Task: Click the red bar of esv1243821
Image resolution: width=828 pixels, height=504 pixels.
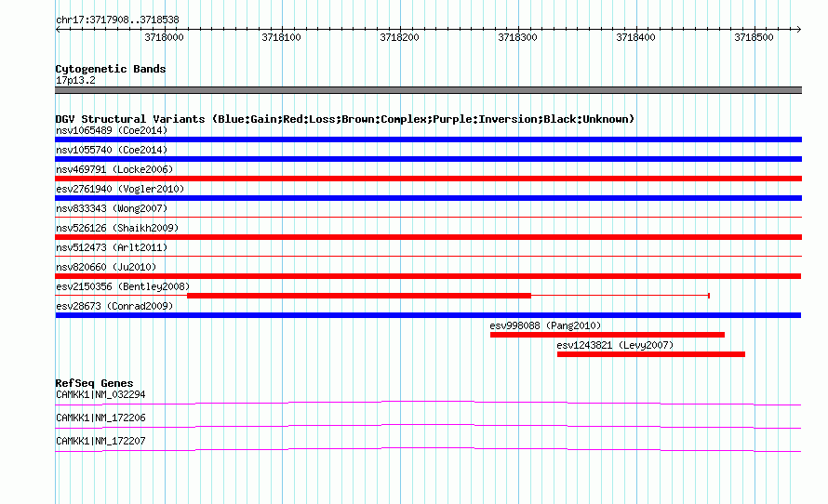Action: click(651, 354)
